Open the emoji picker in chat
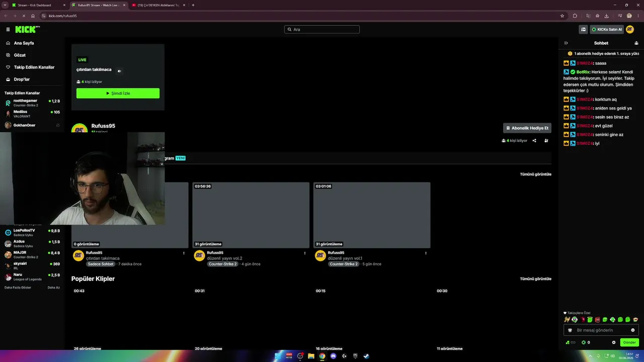The image size is (644, 362). coord(633,330)
